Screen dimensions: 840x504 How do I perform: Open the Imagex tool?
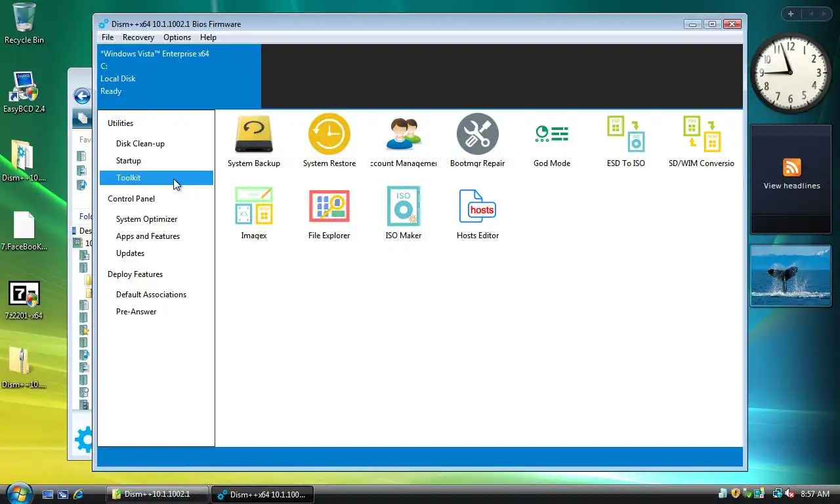(x=254, y=213)
